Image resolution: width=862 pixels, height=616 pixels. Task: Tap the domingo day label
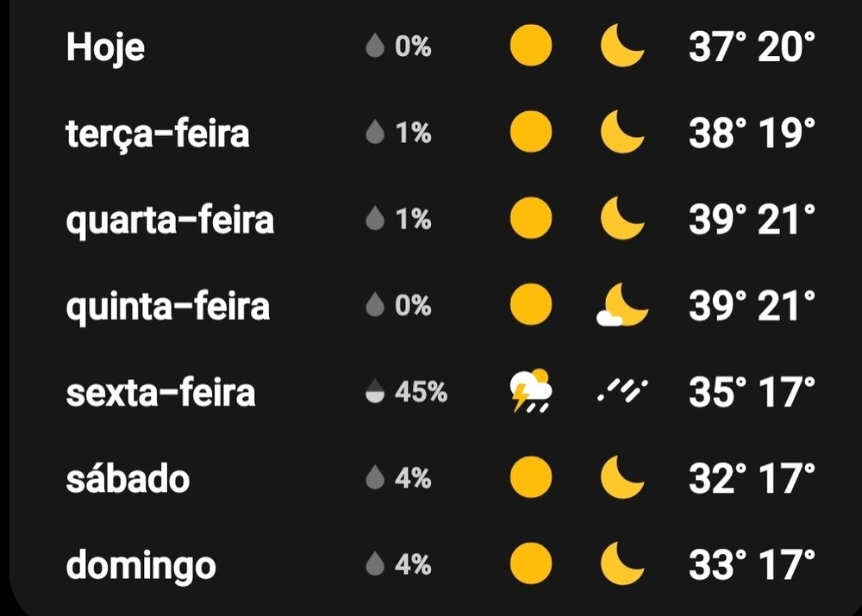(141, 566)
